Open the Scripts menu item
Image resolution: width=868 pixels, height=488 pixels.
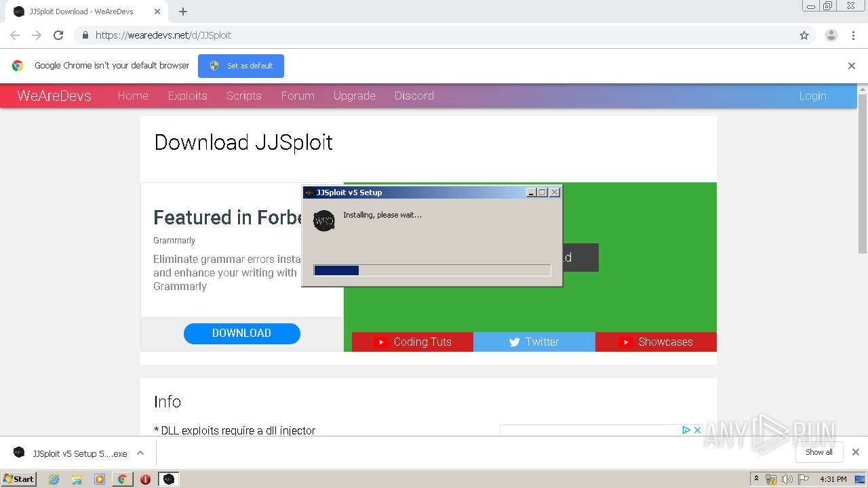[x=244, y=96]
